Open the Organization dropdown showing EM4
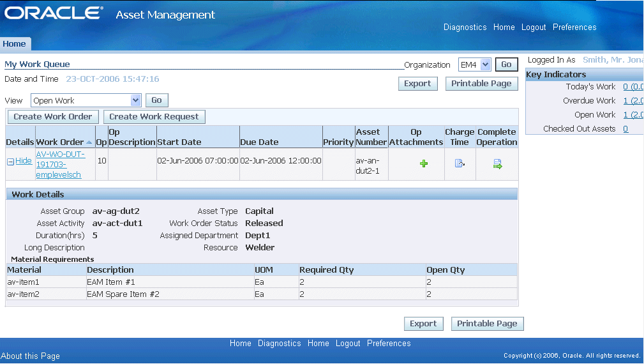The height and width of the screenshot is (364, 644). [x=475, y=64]
